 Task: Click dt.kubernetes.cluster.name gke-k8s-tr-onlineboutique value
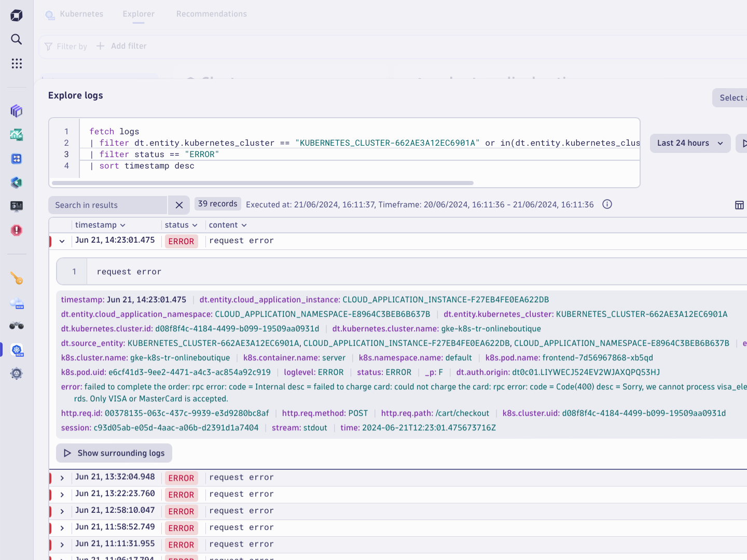(491, 329)
